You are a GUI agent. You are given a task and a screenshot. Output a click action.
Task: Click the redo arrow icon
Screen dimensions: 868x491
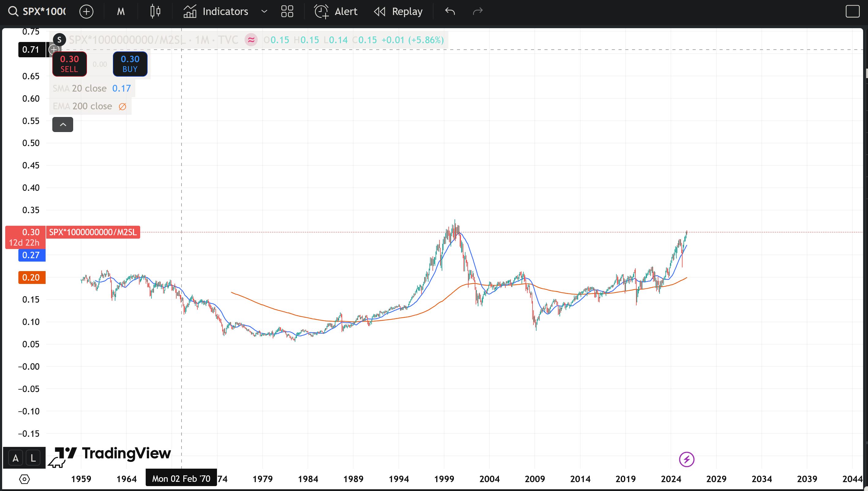tap(478, 11)
